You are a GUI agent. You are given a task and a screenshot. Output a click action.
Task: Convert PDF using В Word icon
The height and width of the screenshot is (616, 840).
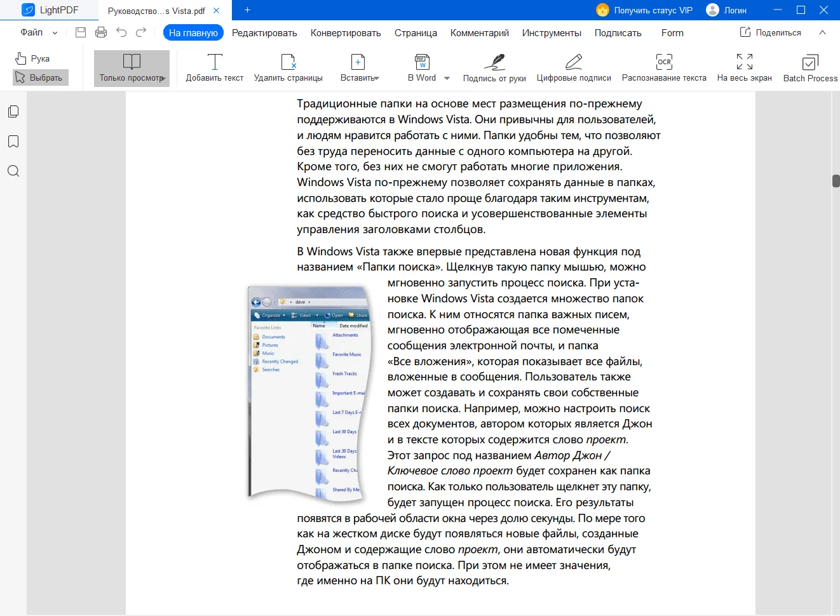422,62
